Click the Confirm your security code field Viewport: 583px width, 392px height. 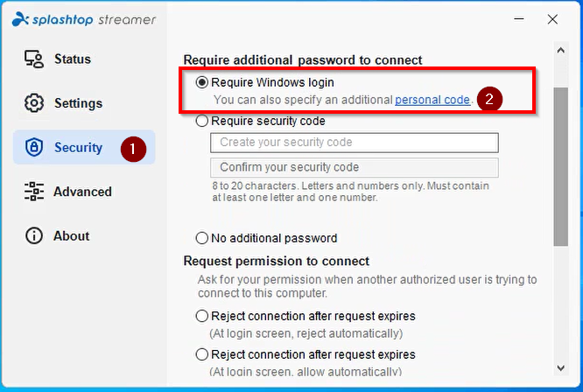coord(355,168)
